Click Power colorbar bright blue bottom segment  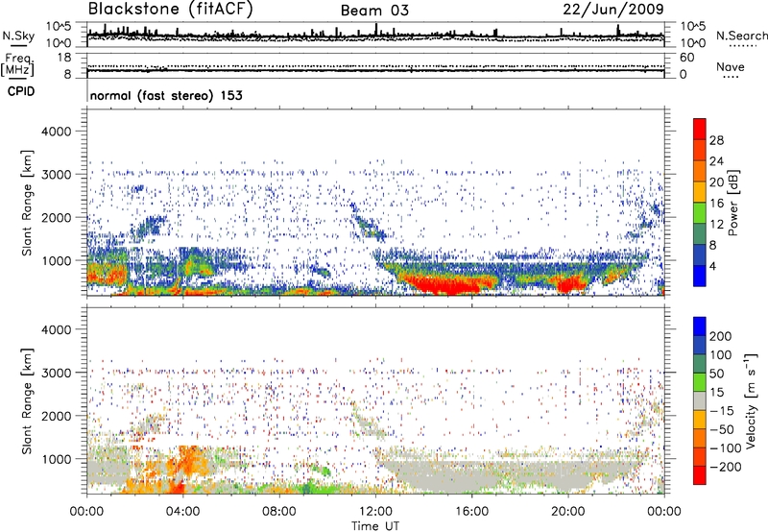700,276
